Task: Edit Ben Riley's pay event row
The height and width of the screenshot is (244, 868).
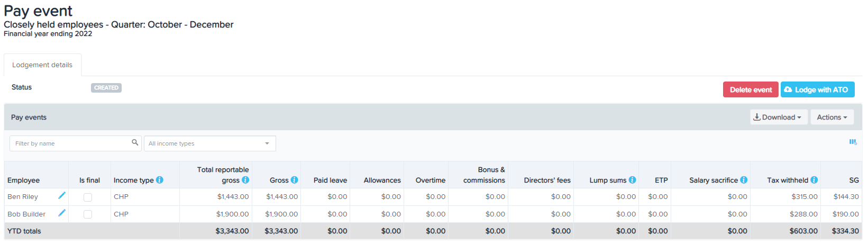Action: 62,196
